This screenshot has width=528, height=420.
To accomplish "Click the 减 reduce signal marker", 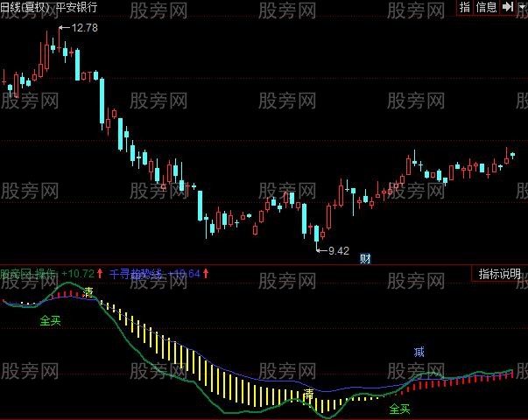I will (x=419, y=352).
